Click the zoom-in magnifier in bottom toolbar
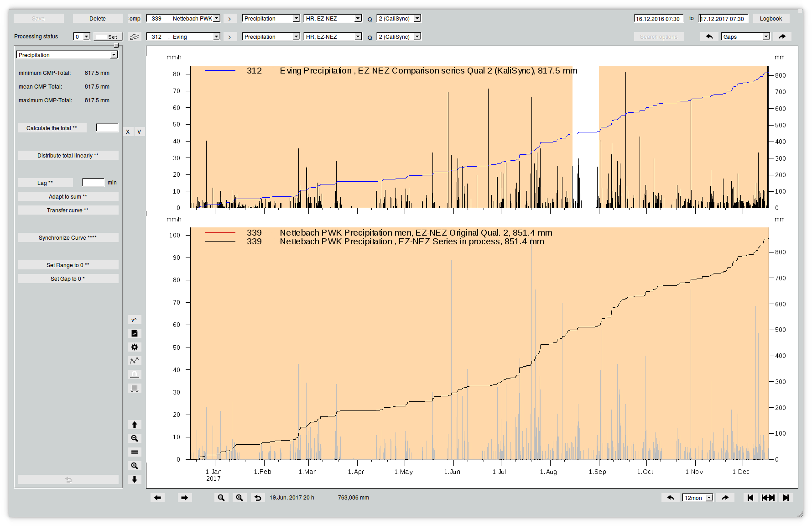 [239, 498]
